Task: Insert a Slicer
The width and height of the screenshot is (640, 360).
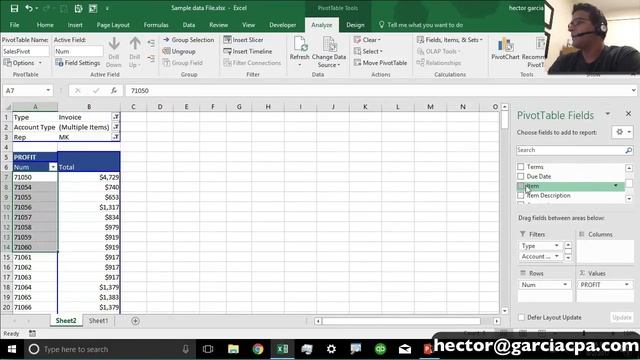Action: [x=244, y=40]
